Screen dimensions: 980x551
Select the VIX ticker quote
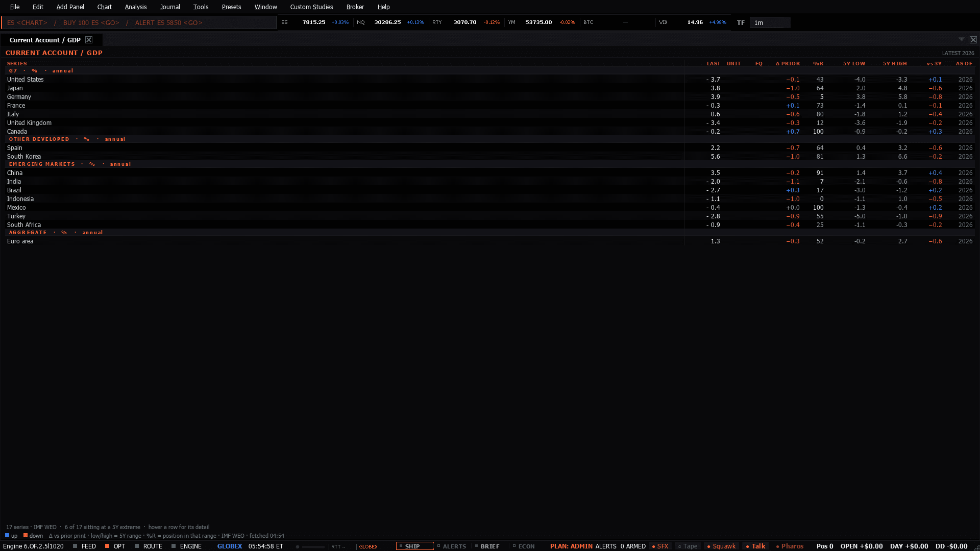(x=693, y=22)
